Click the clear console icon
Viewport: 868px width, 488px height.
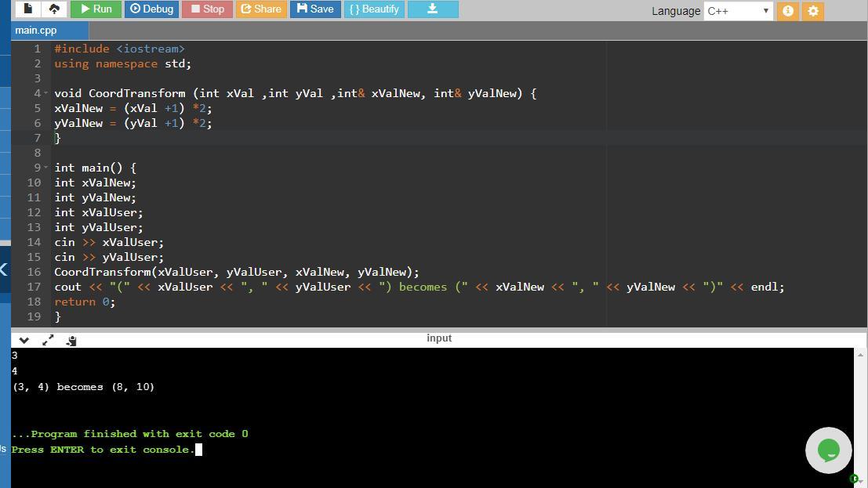71,340
